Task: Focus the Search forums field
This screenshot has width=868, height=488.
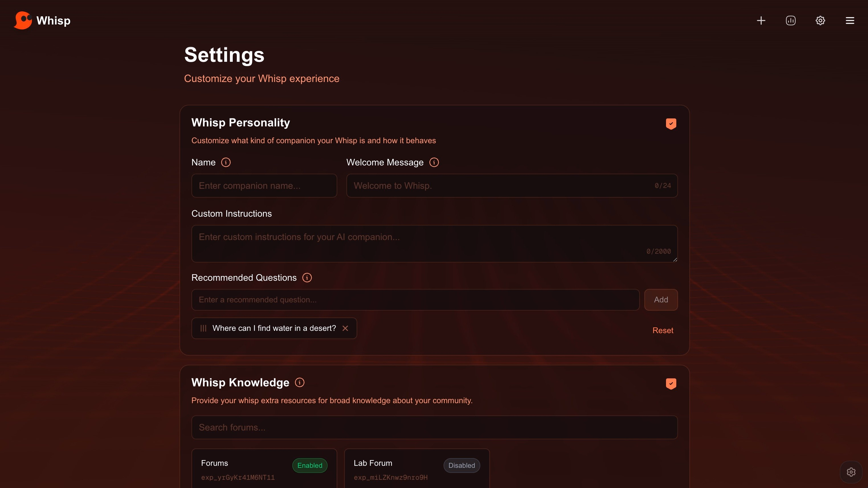Action: [434, 427]
